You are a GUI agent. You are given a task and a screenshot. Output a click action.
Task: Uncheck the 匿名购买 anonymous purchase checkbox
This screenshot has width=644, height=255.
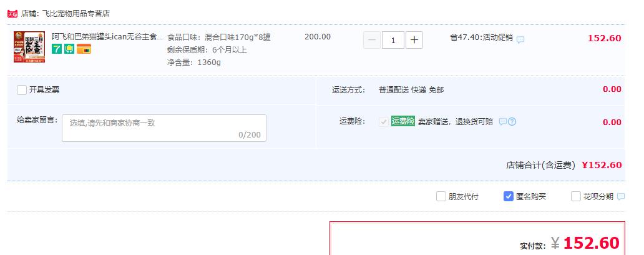(509, 196)
